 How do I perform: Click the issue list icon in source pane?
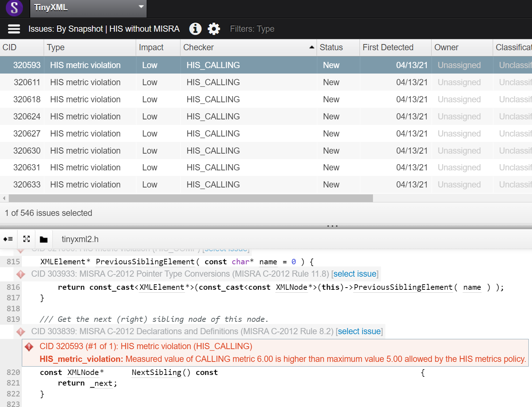(8, 239)
